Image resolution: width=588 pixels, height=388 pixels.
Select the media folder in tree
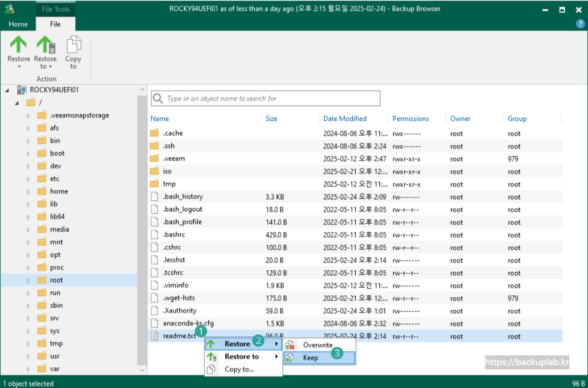(59, 229)
